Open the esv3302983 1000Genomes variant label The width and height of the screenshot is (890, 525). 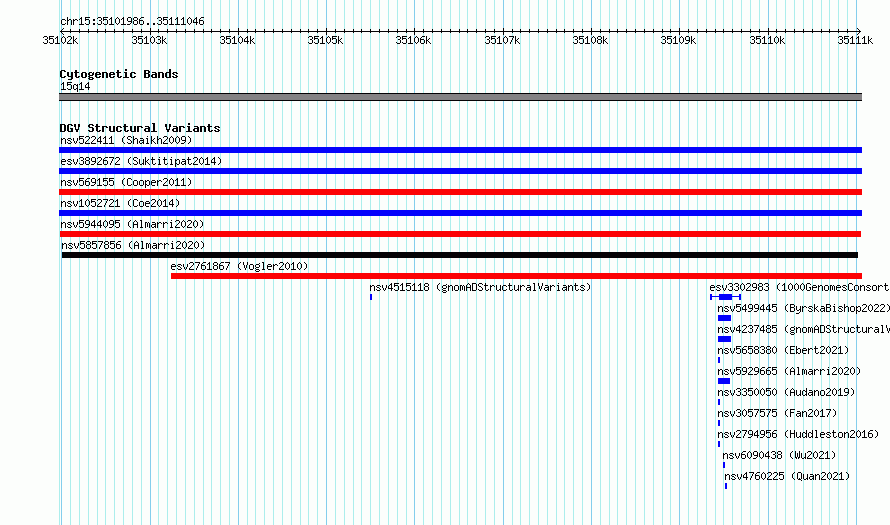coord(799,287)
